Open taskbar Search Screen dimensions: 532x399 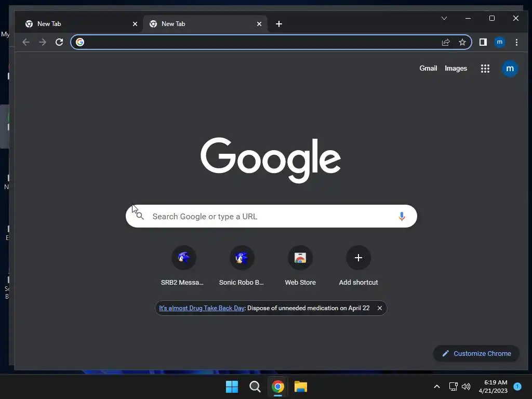[255, 387]
